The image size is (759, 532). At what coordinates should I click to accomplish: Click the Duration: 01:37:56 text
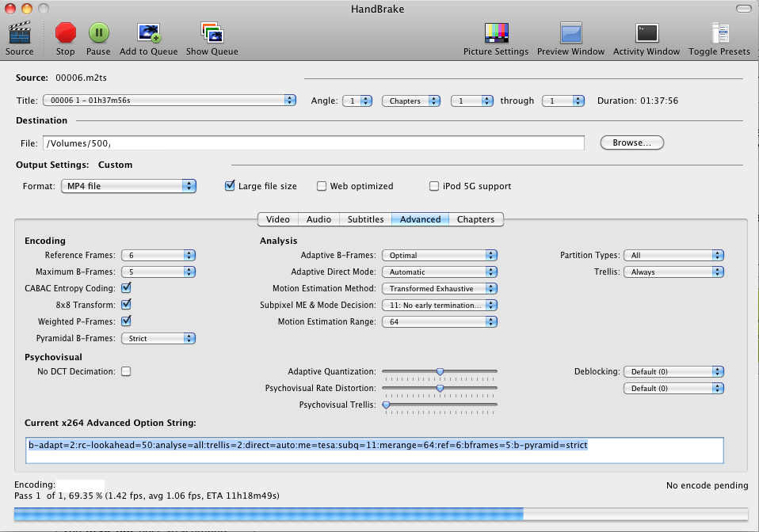point(638,101)
